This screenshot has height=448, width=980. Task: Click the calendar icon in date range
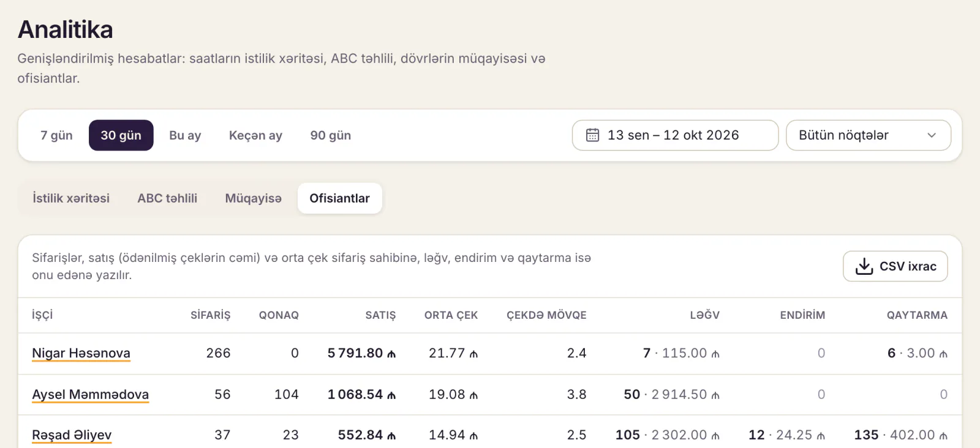[592, 135]
